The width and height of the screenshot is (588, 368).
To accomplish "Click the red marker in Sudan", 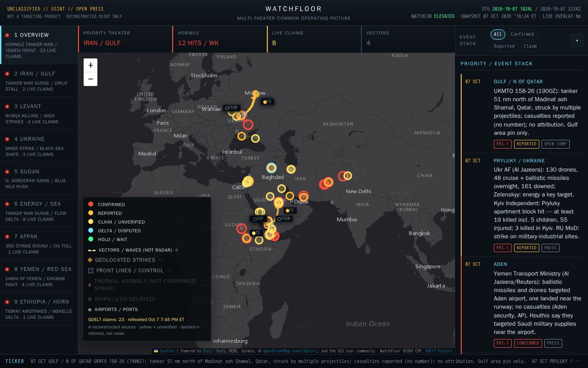I will click(241, 228).
